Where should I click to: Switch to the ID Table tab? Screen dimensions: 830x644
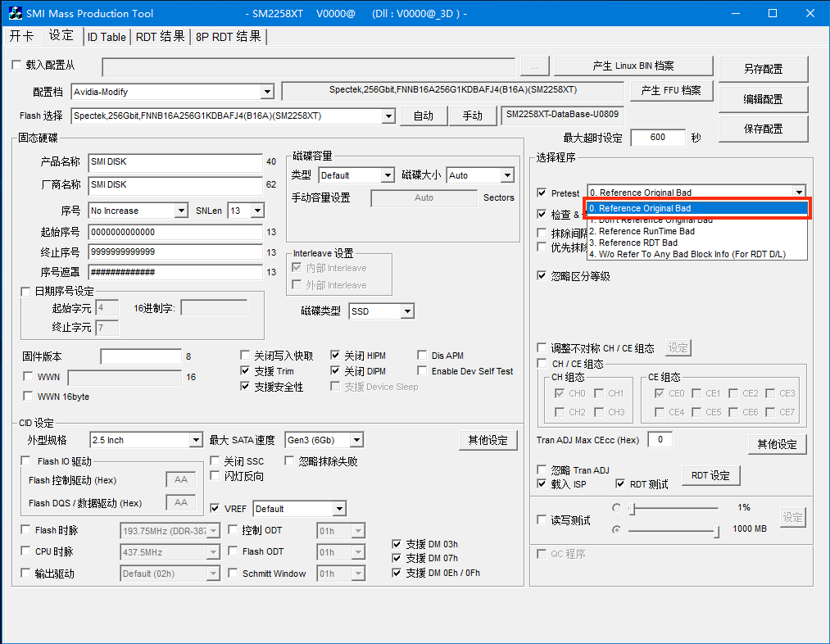pyautogui.click(x=107, y=37)
